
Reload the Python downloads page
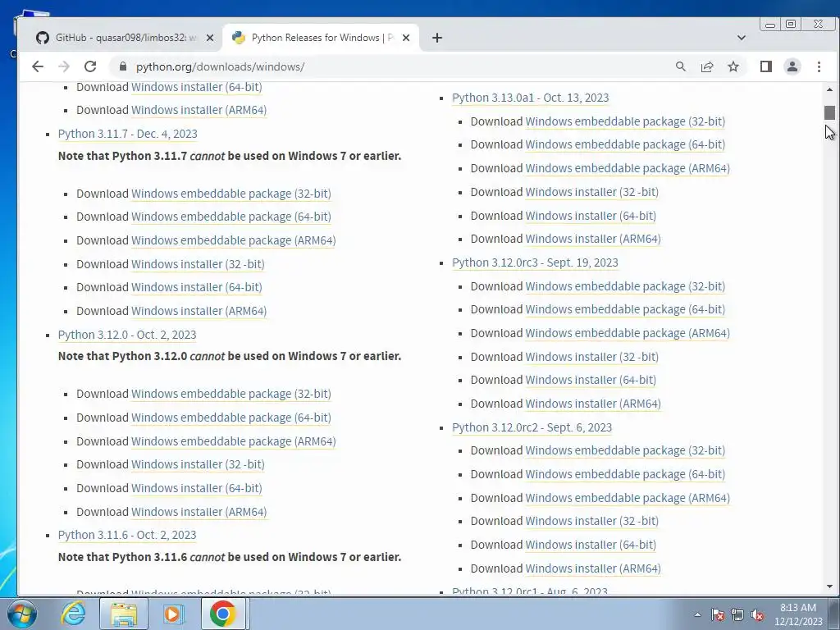click(90, 66)
